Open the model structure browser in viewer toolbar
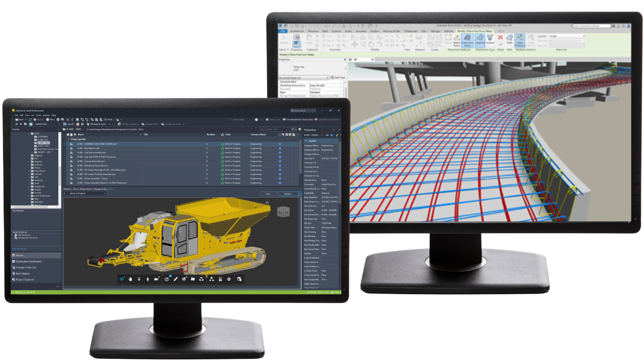Image resolution: width=644 pixels, height=362 pixels. 212,279
